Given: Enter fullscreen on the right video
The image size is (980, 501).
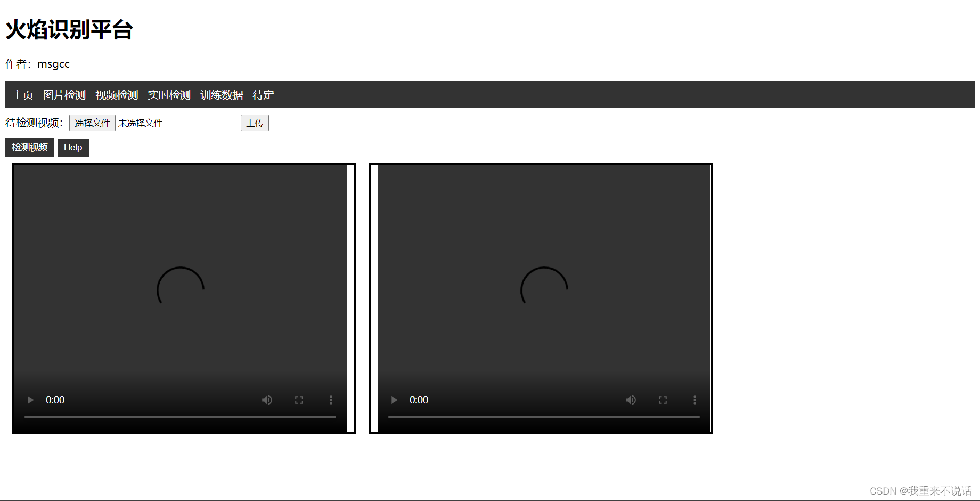Looking at the screenshot, I should coord(663,400).
